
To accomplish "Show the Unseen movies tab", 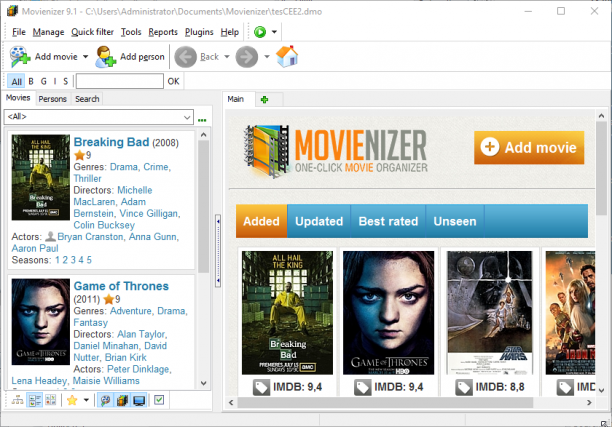I will [x=455, y=221].
